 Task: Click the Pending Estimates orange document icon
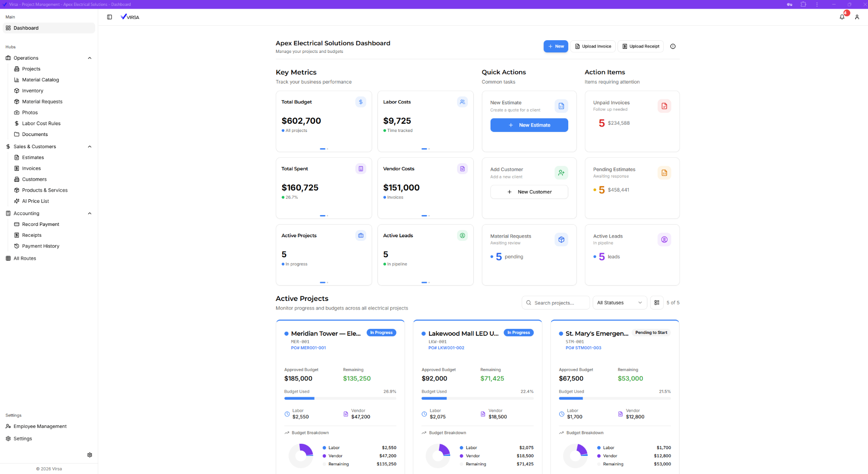[x=664, y=173]
